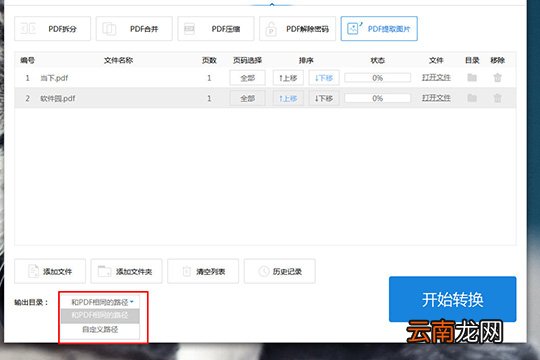Select the file name 软件园.pdf
Screen dimensions: 540x360
[x=58, y=99]
